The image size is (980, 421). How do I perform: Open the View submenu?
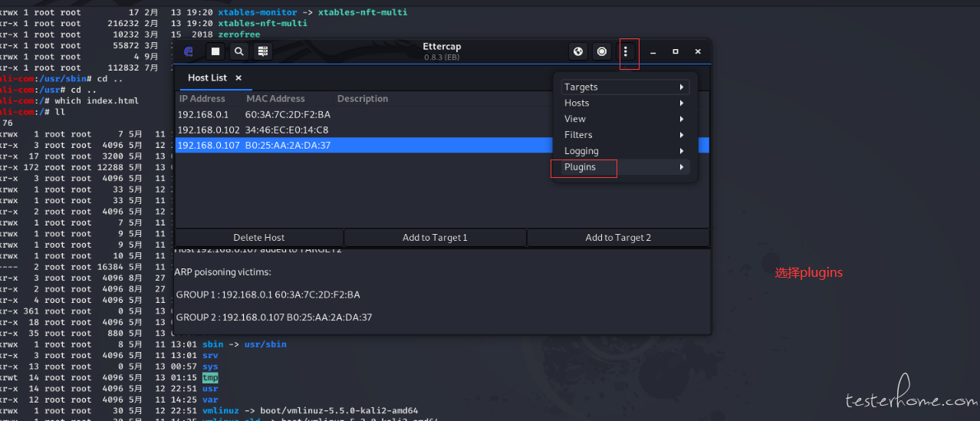click(x=626, y=119)
